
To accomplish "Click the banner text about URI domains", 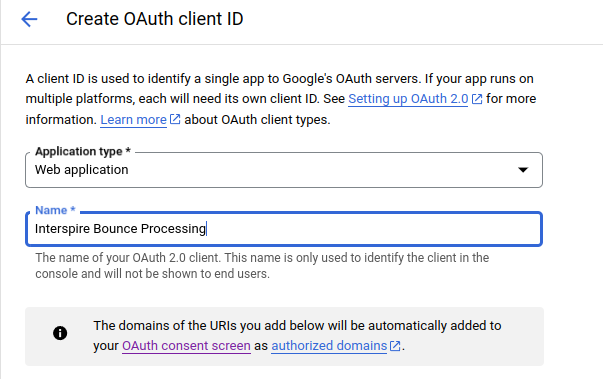I will (x=297, y=336).
